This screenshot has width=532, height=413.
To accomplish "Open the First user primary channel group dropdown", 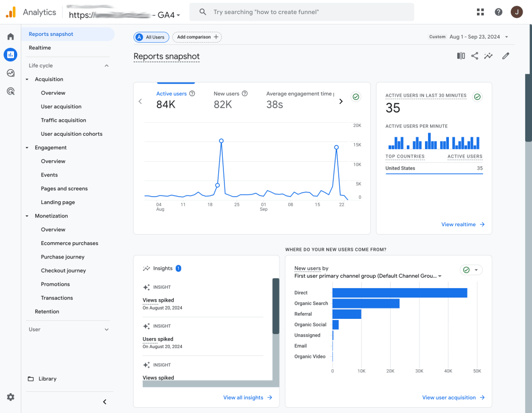I will (x=440, y=276).
